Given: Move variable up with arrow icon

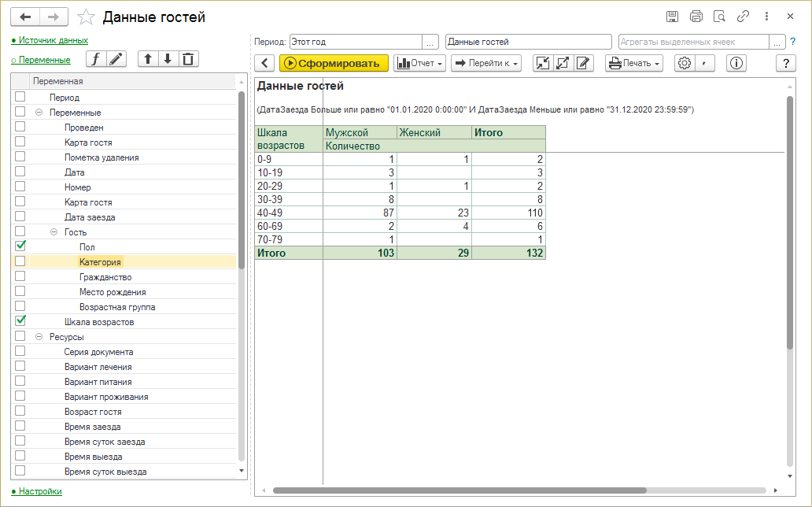Looking at the screenshot, I should click(148, 59).
